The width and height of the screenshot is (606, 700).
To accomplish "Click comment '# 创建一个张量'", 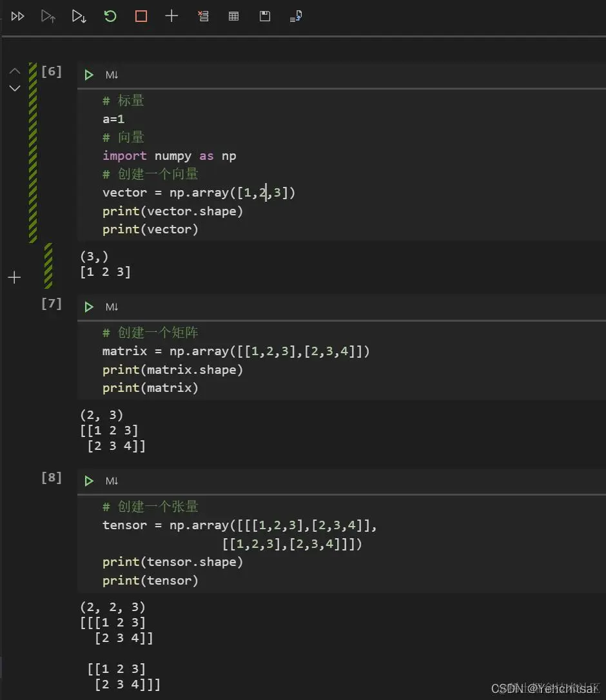I will point(150,507).
